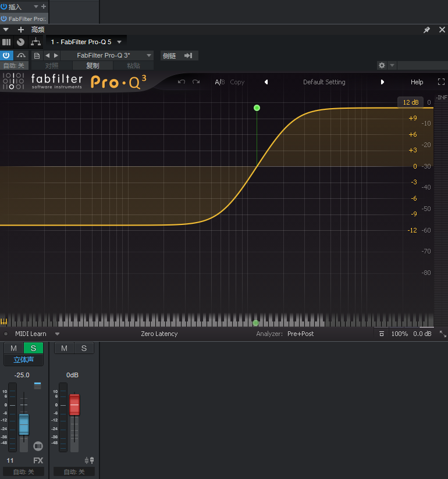The width and height of the screenshot is (448, 479).
Task: Click the 立体声 channel mode button
Action: (23, 360)
